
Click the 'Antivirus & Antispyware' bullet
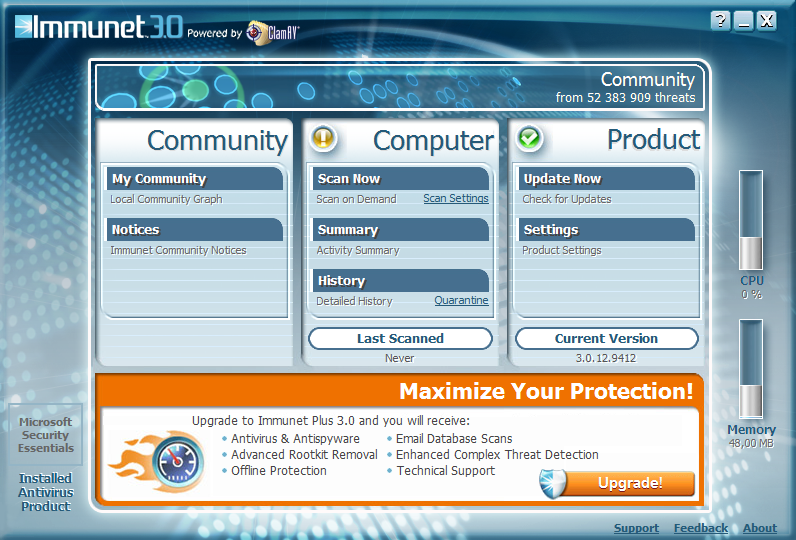coord(295,438)
